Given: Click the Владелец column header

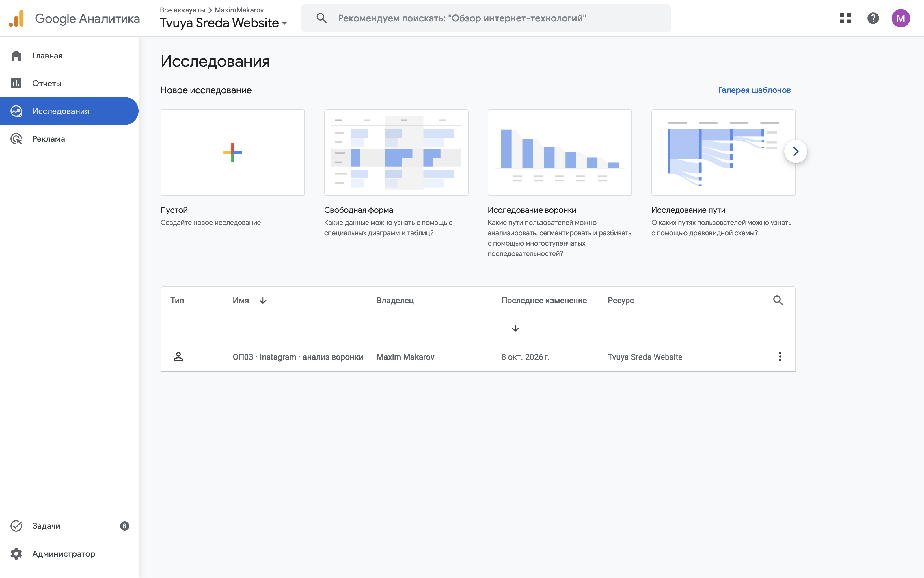Looking at the screenshot, I should point(395,301).
